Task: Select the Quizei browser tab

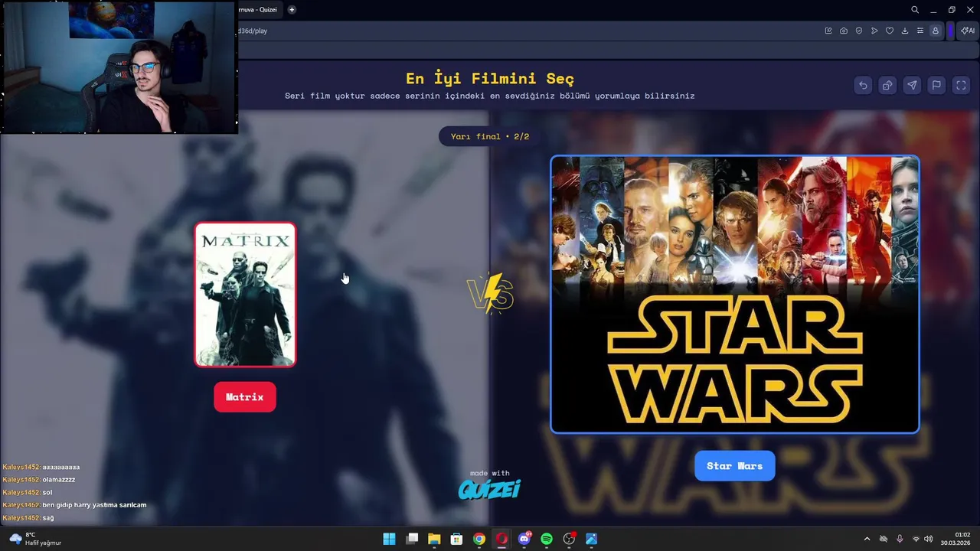Action: tap(259, 10)
